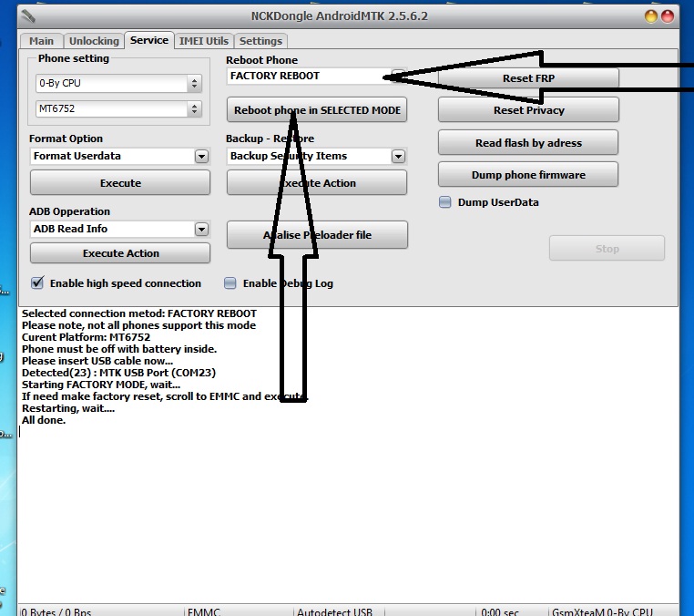
Task: Click Read flash by adress button
Action: click(x=528, y=142)
